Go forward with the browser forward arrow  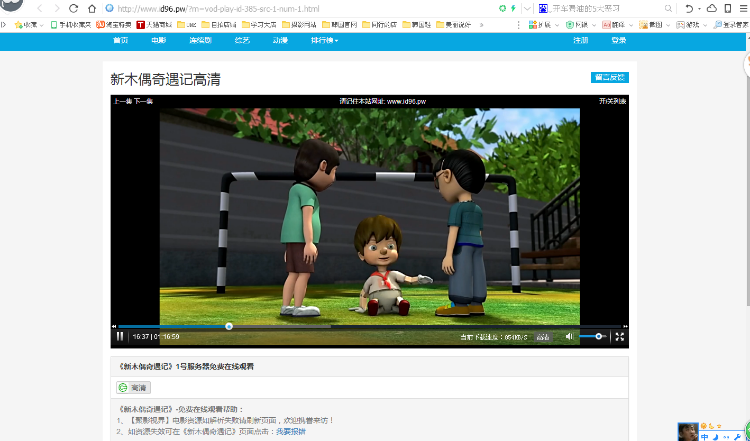[57, 8]
